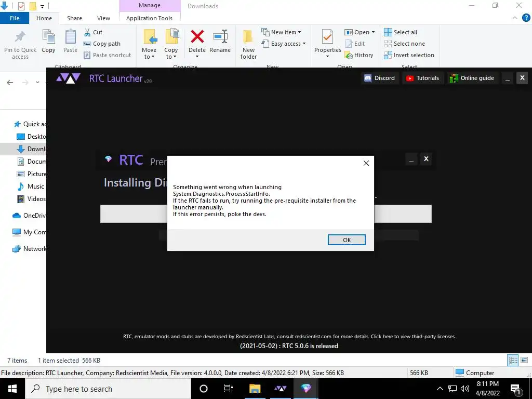Viewport: 532px width, 399px height.
Task: Click Invert selection in ribbon
Action: pos(409,55)
